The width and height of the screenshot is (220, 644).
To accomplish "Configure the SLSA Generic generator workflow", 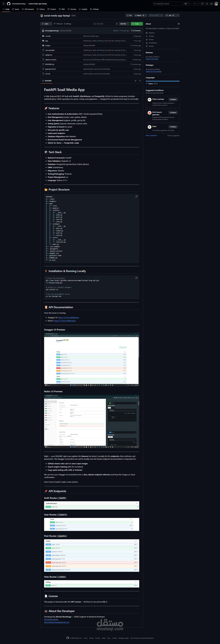I will coord(173,113).
